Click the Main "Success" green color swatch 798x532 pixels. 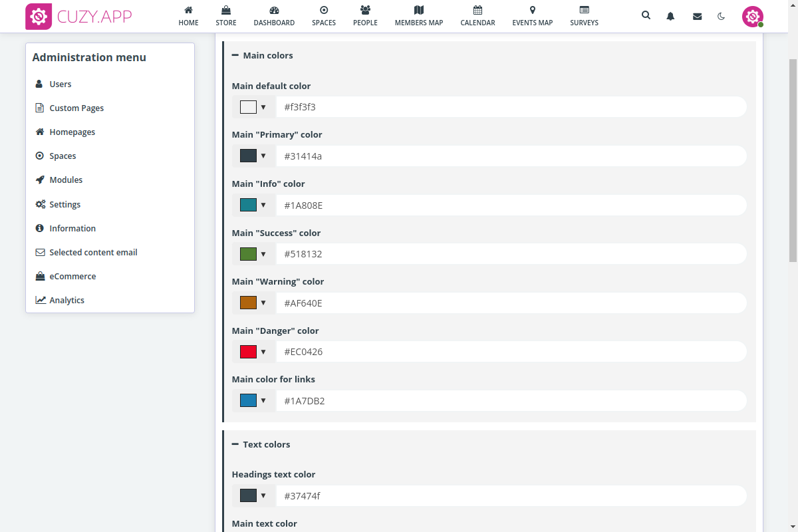pos(248,254)
